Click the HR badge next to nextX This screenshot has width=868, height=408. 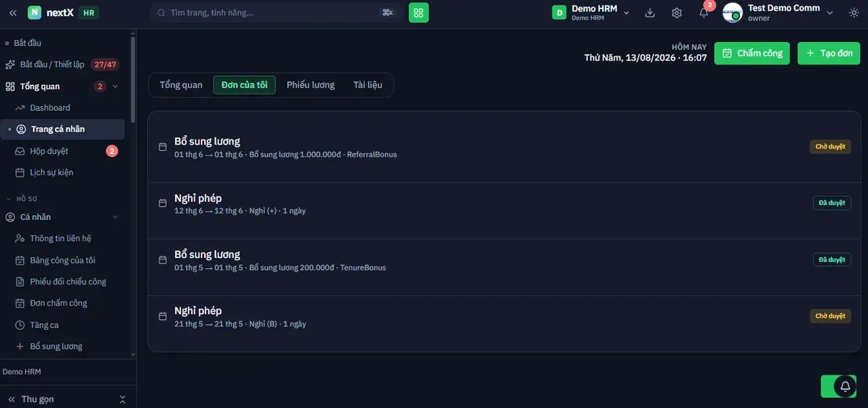click(89, 13)
